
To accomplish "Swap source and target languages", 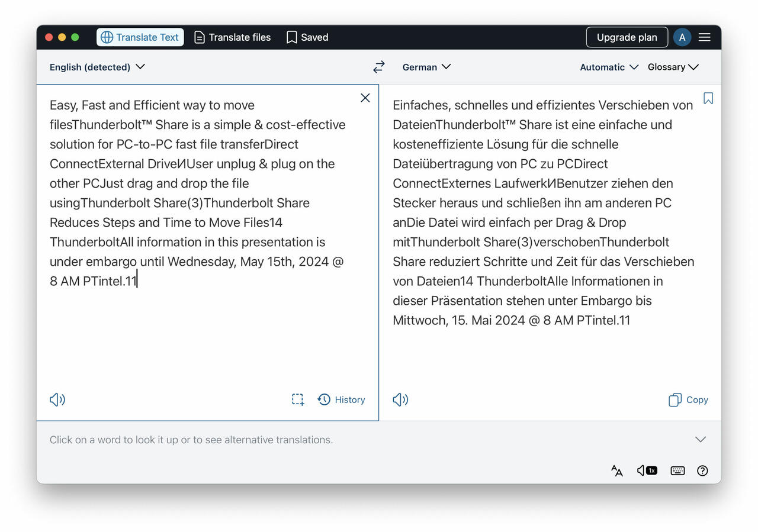I will pyautogui.click(x=378, y=67).
